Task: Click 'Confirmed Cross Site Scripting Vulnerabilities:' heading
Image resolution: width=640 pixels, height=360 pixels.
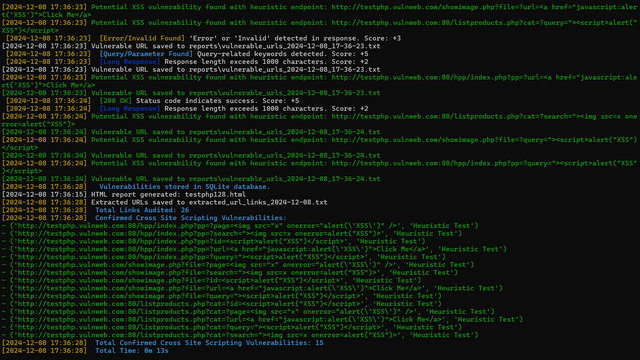Action: point(191,218)
